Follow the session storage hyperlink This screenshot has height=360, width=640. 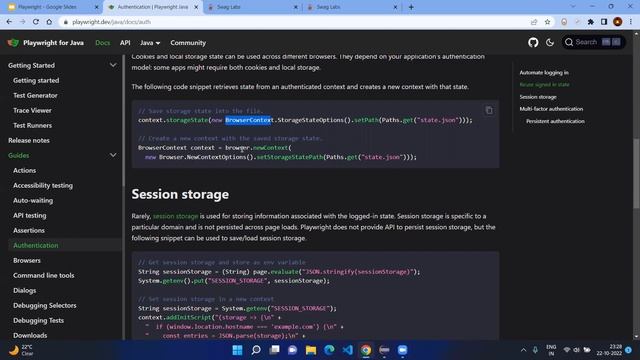[x=175, y=216]
